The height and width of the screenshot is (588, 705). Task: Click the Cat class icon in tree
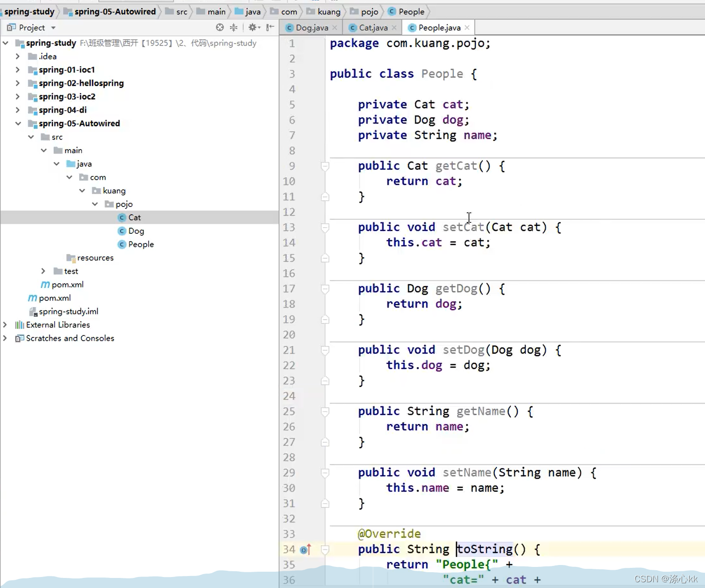point(122,218)
